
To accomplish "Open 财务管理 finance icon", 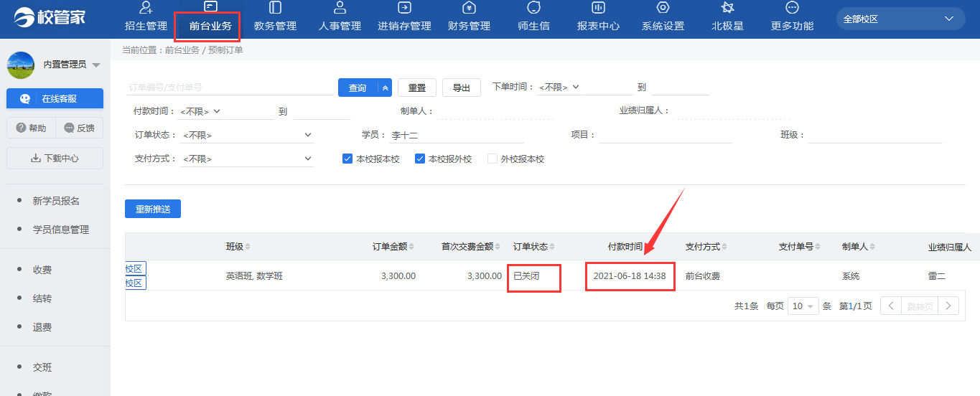I will [469, 8].
